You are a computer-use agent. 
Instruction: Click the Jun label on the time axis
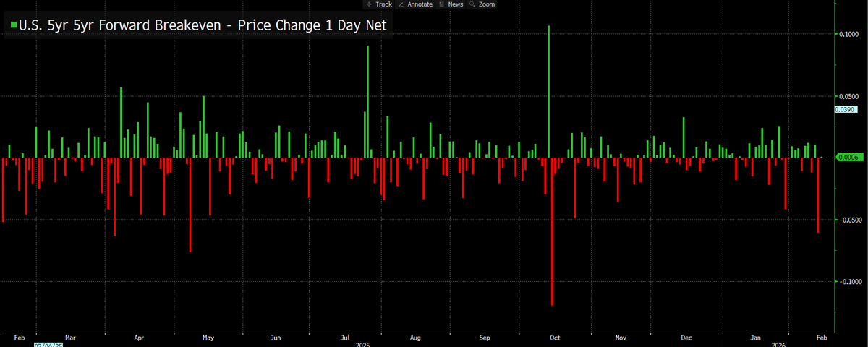point(276,338)
